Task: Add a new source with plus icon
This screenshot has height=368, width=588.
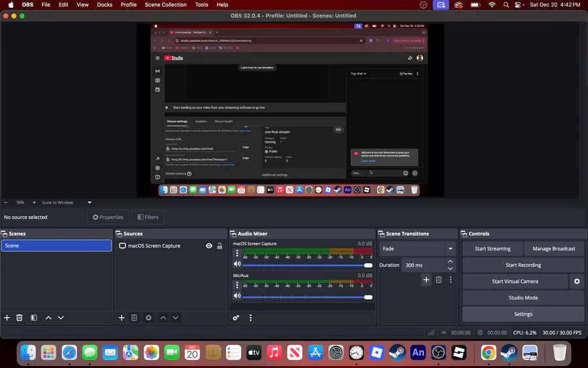Action: coord(122,318)
